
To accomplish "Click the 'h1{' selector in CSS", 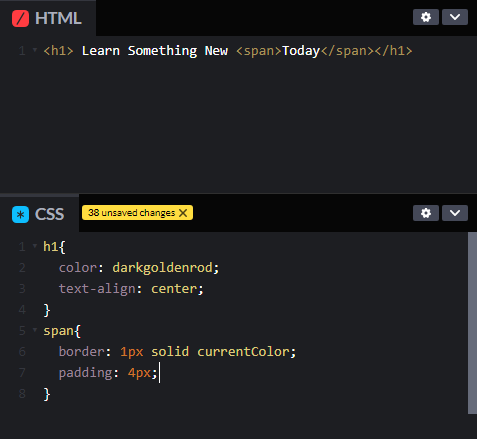I will click(x=54, y=247).
